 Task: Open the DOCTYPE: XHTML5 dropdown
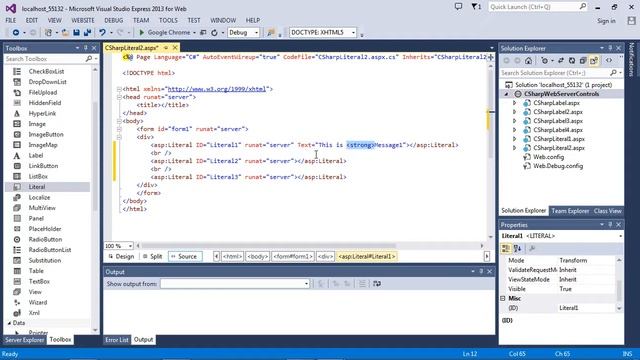coord(323,32)
